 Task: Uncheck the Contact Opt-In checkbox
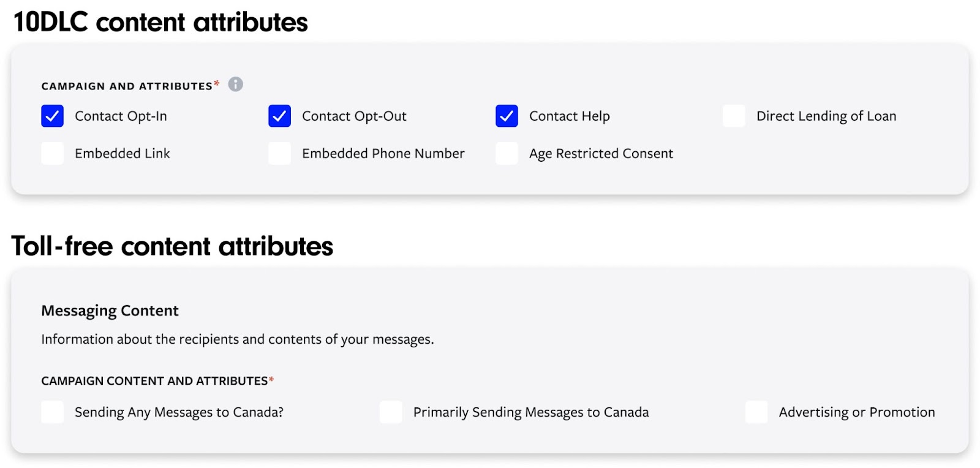point(51,116)
